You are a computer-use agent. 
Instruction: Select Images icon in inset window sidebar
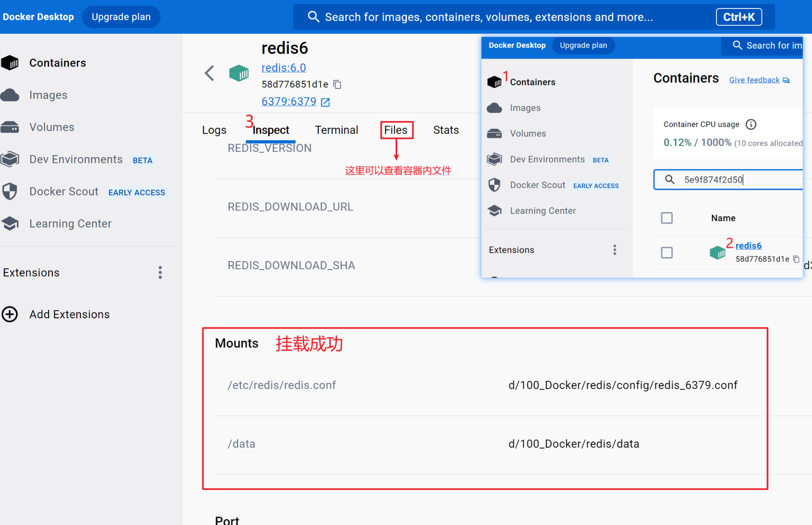point(494,108)
